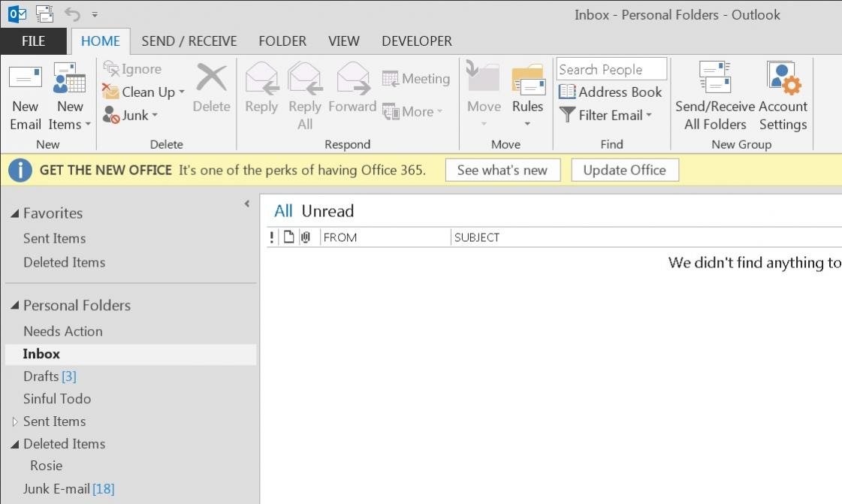Screen dimensions: 842x504
Task: Open the Customize Quick Access Toolbar dropdown
Action: click(95, 14)
